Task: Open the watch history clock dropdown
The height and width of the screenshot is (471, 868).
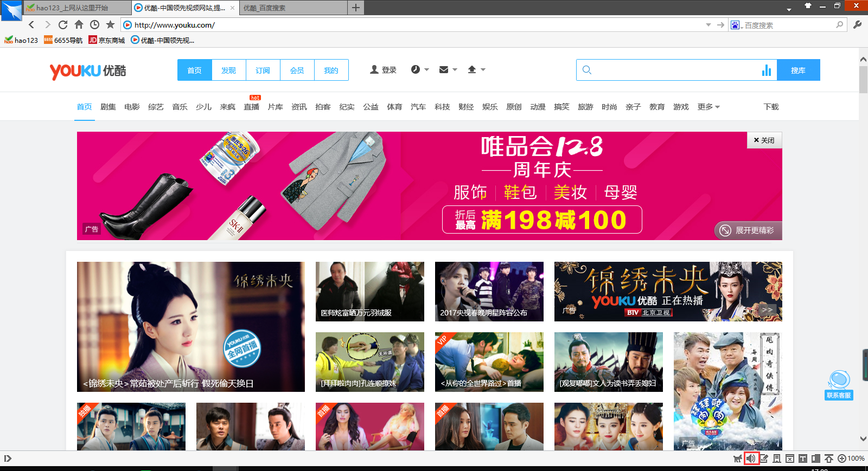Action: coord(419,70)
